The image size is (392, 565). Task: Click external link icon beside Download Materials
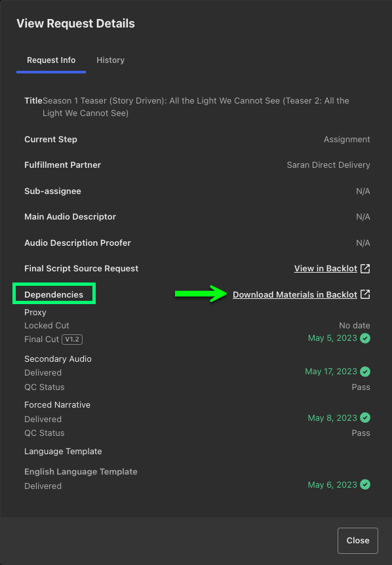coord(365,294)
